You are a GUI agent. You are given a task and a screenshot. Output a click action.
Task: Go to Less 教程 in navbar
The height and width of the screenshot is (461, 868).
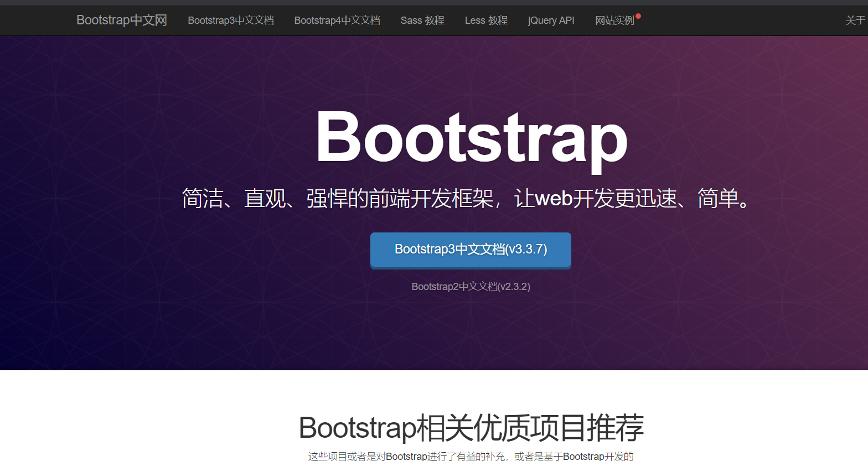486,20
